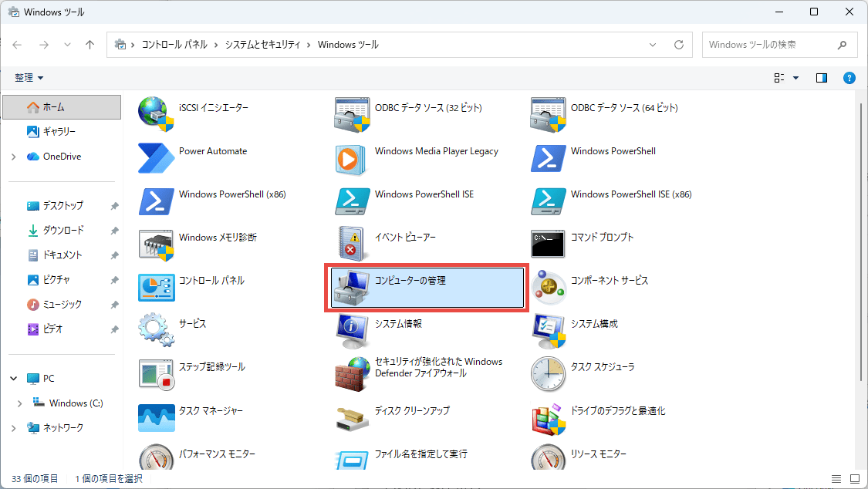Select the コマンド プロンプト icon

549,244
